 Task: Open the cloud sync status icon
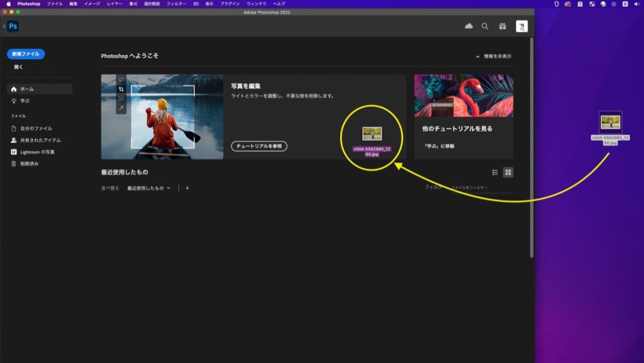click(469, 26)
